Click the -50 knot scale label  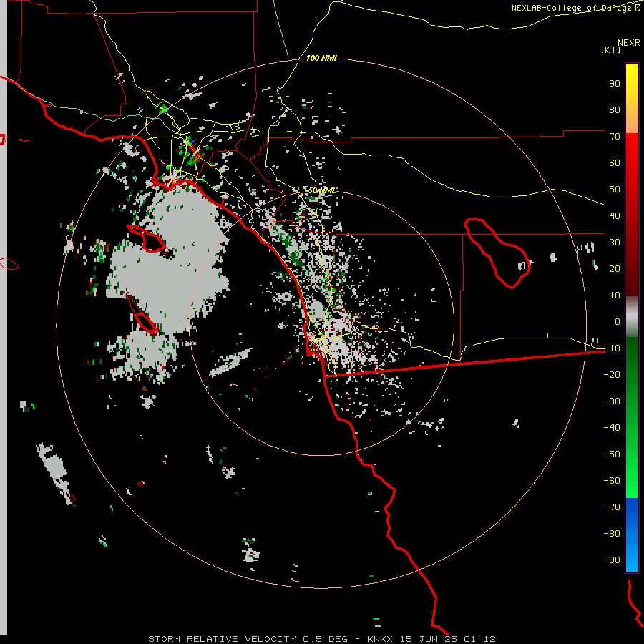pos(612,454)
